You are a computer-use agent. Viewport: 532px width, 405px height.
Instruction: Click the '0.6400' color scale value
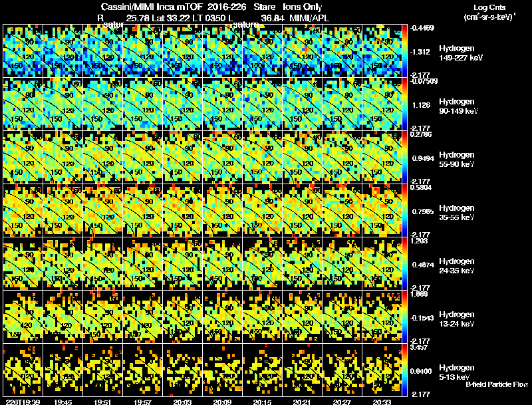pyautogui.click(x=421, y=371)
